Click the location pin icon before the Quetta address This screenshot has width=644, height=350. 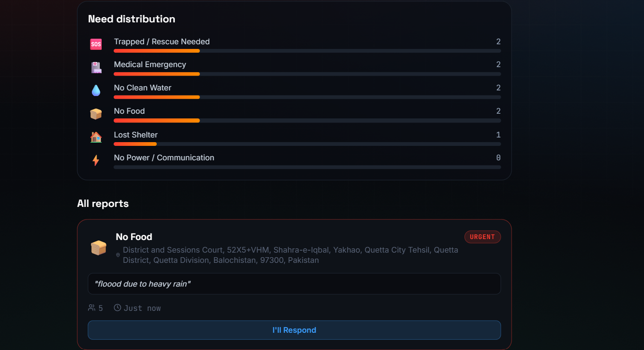[x=118, y=255]
